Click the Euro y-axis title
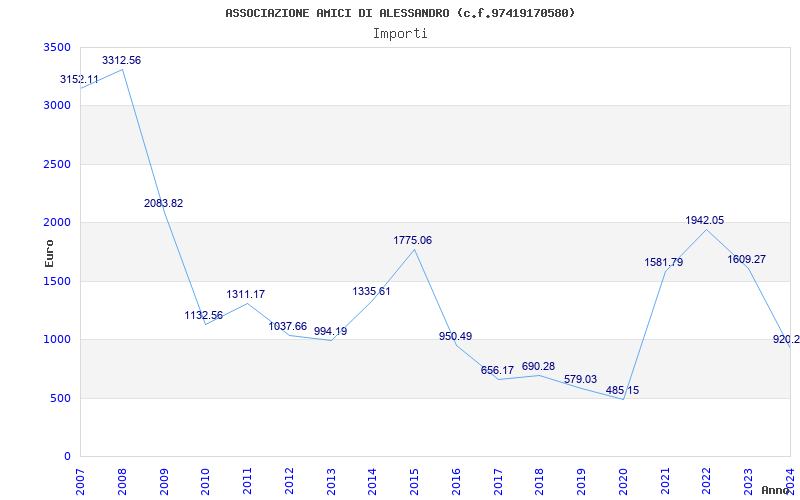800x500 pixels. [49, 253]
